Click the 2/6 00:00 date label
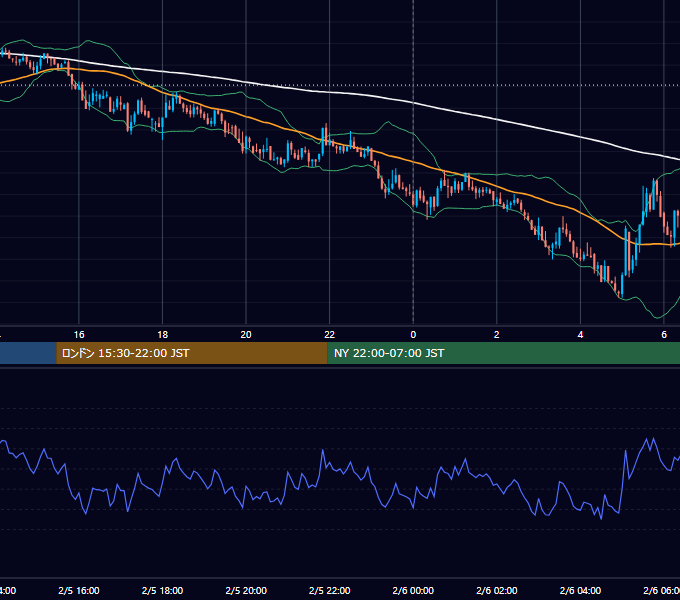The width and height of the screenshot is (680, 600). pos(413,591)
